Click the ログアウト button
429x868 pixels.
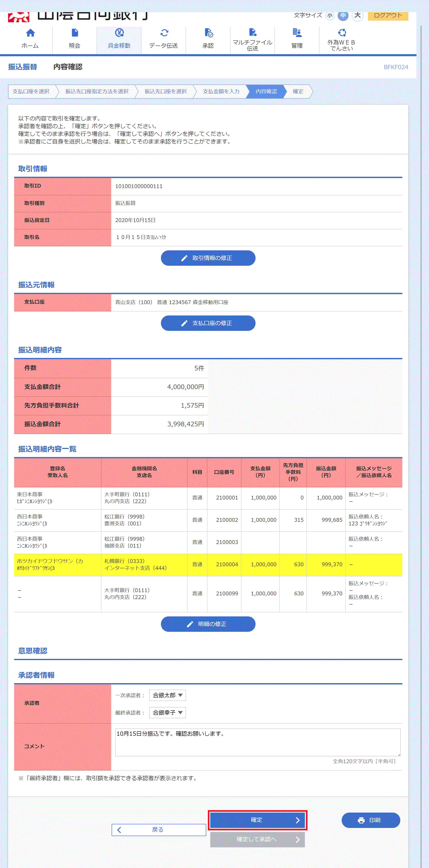(x=388, y=16)
